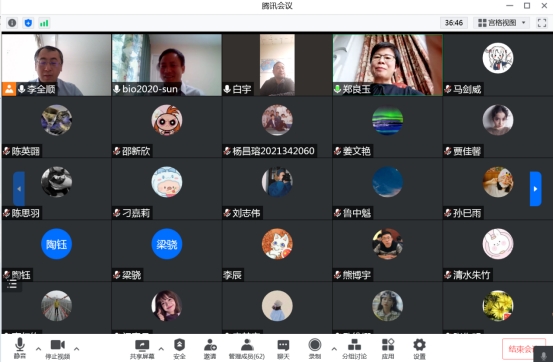
Task: Select 郑良玉's video thumbnail
Action: [387, 65]
